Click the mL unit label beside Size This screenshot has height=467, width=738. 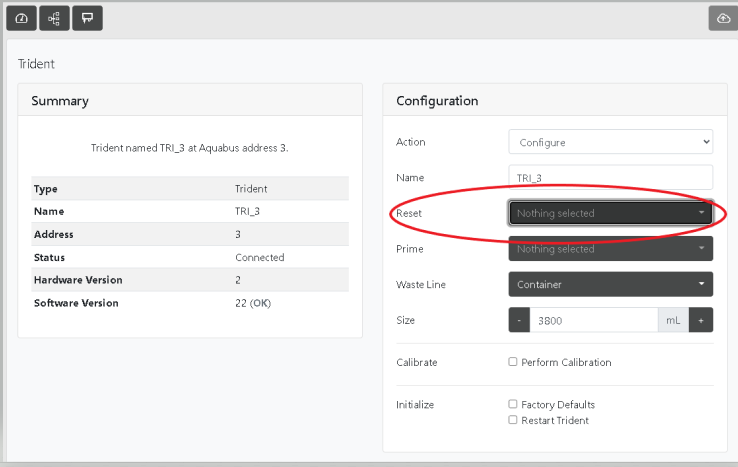click(672, 320)
